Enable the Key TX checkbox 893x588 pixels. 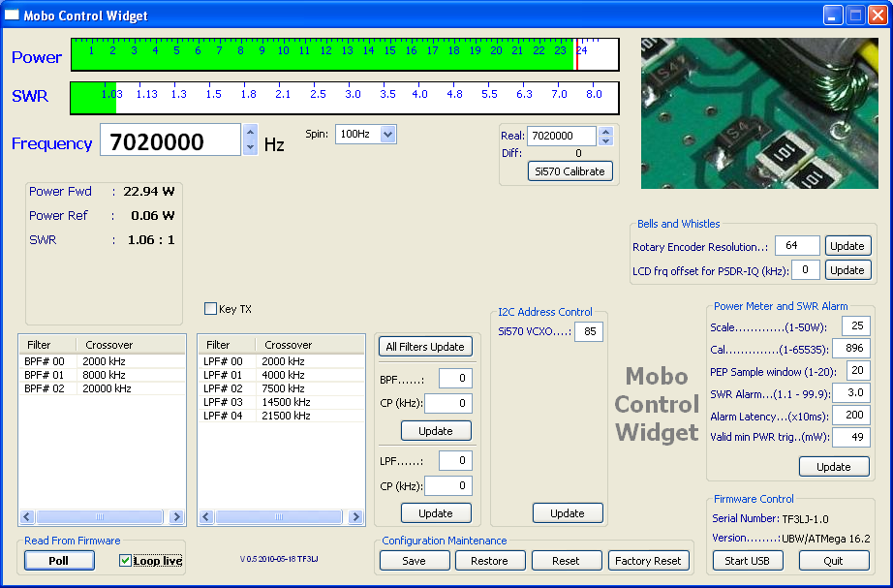coord(210,309)
